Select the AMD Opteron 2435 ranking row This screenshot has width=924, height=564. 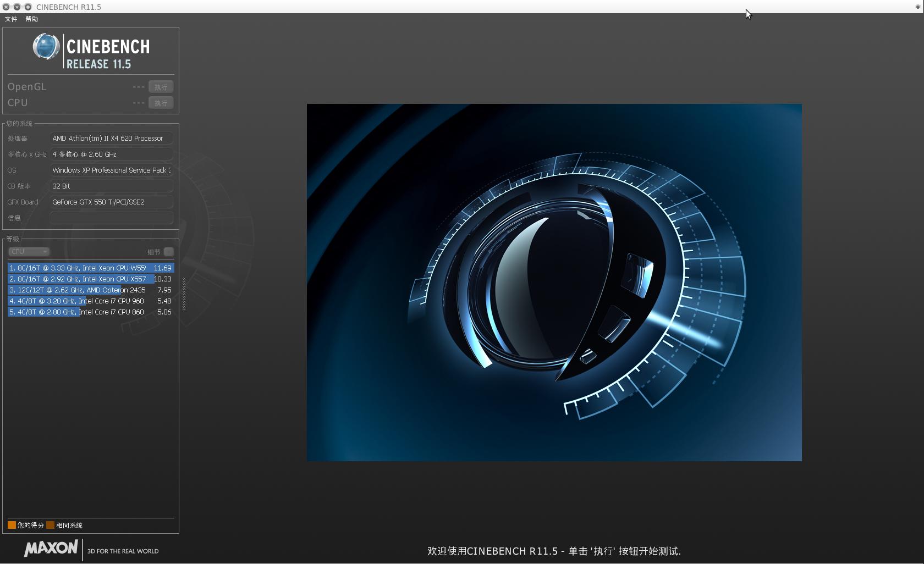tap(91, 290)
